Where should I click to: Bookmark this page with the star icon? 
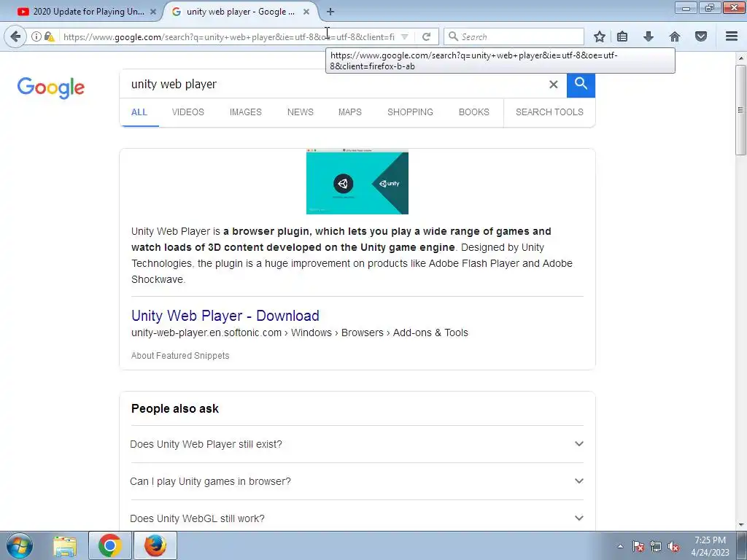(x=600, y=36)
